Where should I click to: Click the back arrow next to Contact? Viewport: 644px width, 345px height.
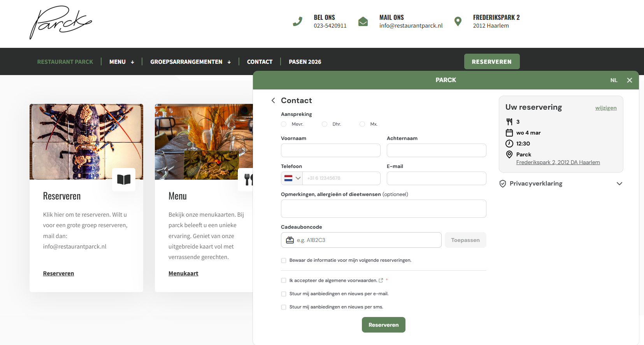273,101
